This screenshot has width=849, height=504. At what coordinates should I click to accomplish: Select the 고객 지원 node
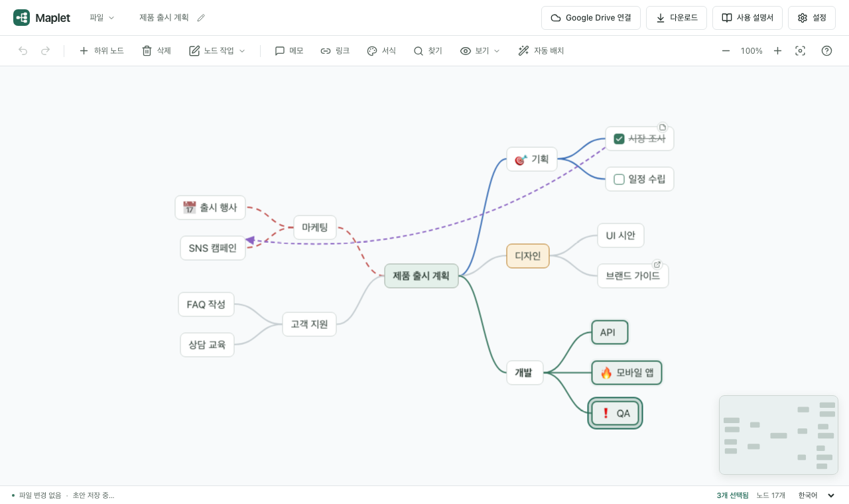[x=309, y=324]
